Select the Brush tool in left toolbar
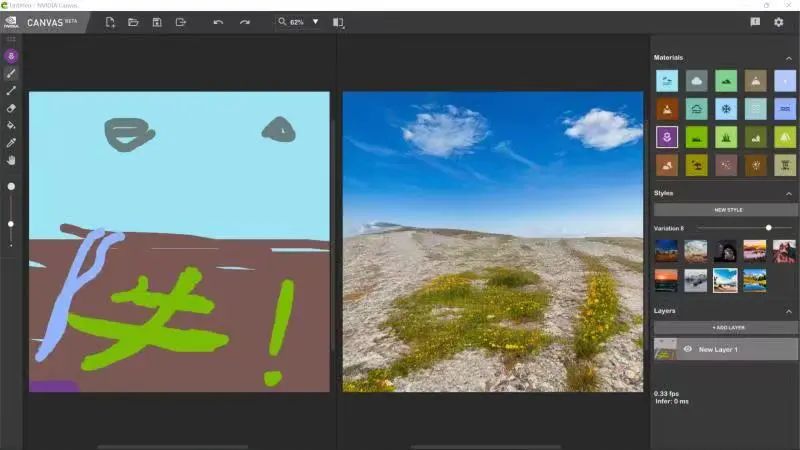This screenshot has height=450, width=800. tap(11, 73)
